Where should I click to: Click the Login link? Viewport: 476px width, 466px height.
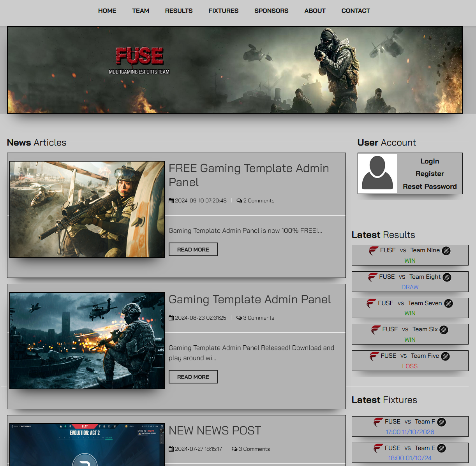pyautogui.click(x=429, y=161)
